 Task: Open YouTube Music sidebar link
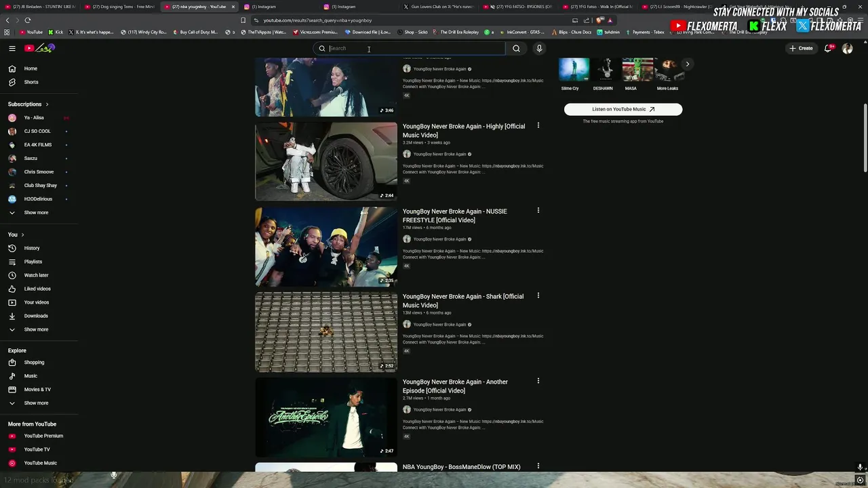[x=39, y=463]
